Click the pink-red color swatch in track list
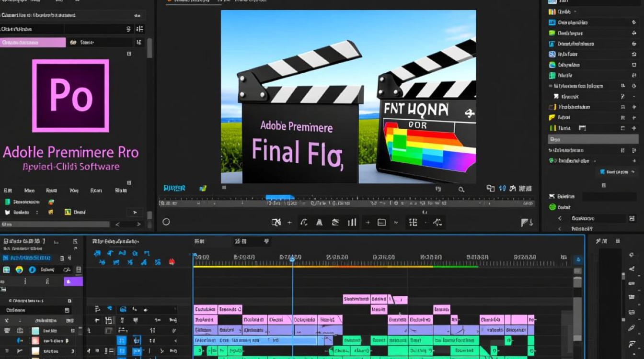 click(x=35, y=341)
